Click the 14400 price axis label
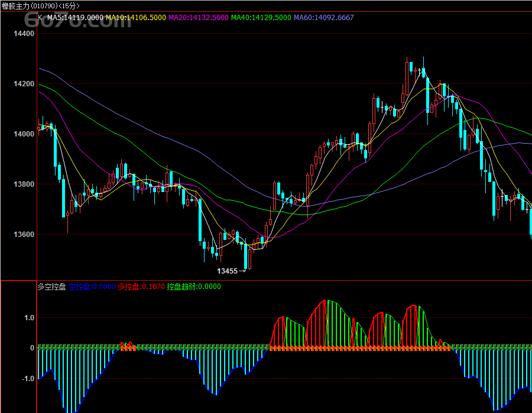 click(24, 34)
